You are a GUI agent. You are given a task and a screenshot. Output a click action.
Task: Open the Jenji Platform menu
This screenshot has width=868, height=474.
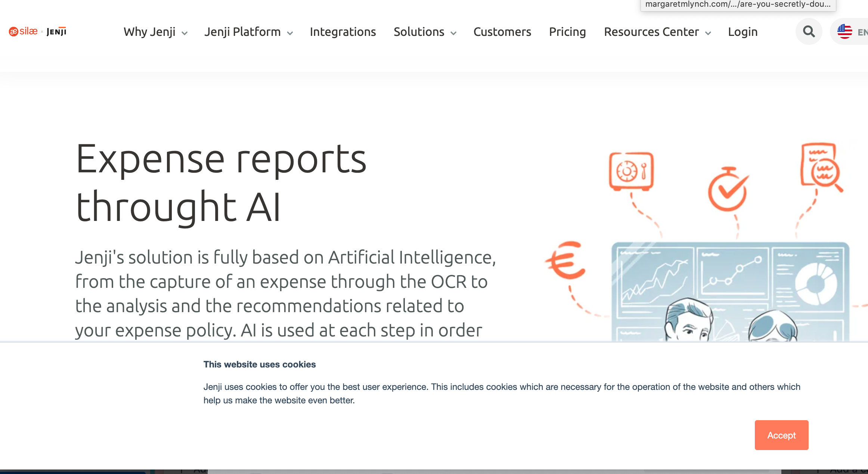tap(242, 32)
